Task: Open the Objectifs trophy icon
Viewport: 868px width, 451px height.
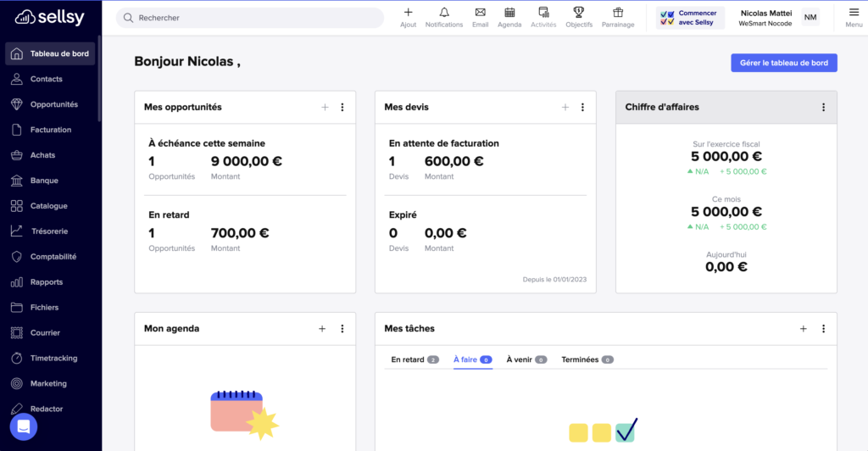Action: click(x=578, y=13)
